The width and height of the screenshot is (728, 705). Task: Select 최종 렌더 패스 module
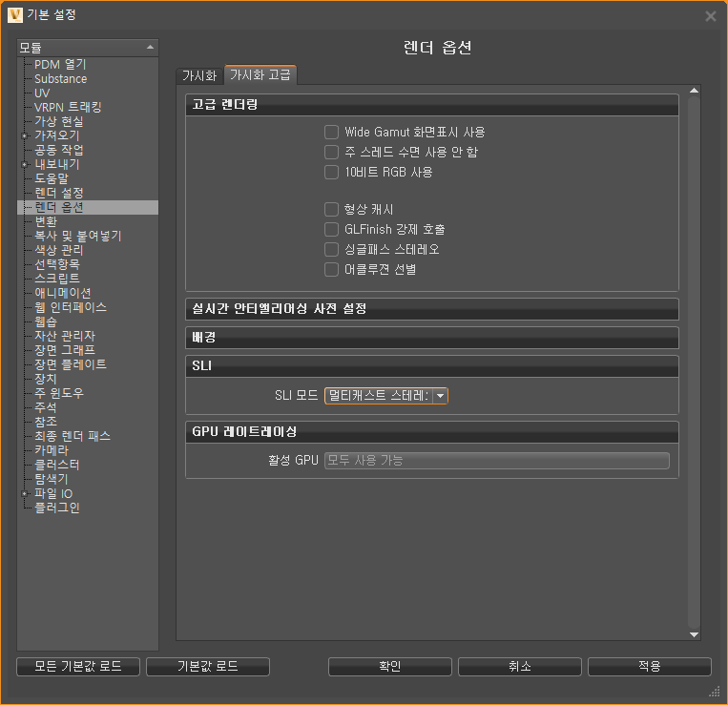(x=73, y=436)
